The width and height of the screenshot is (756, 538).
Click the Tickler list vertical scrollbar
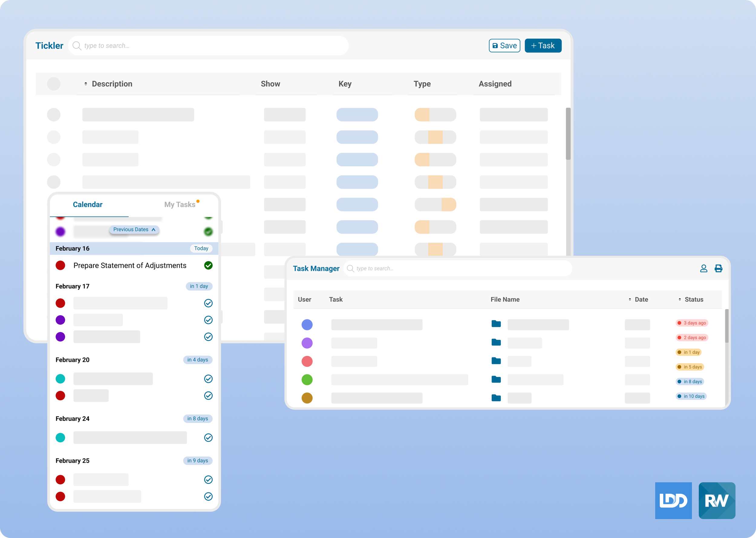(568, 134)
